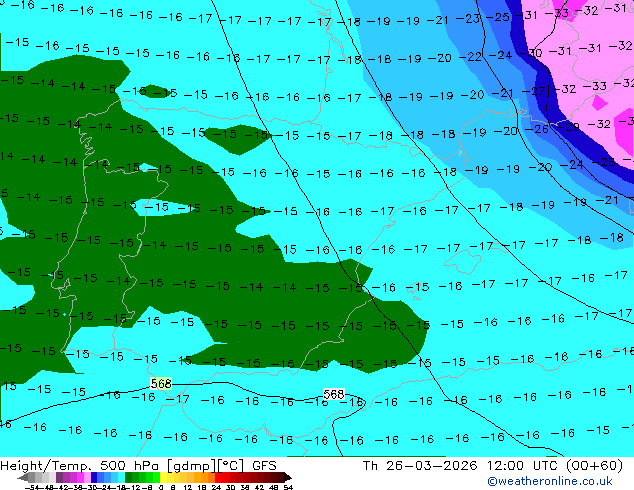Click the -28 temperature value
The image size is (634, 490).
coord(603,162)
